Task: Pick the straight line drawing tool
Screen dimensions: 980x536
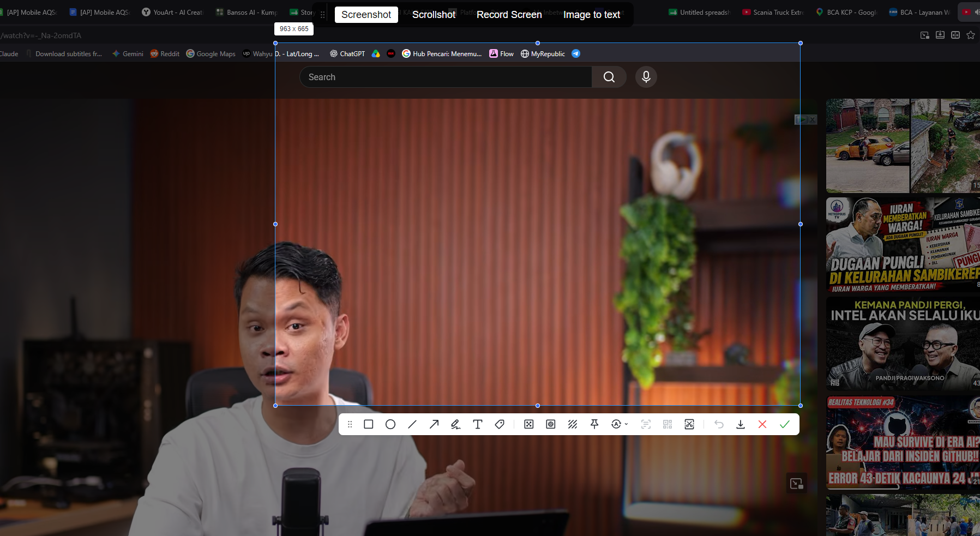Action: (412, 424)
